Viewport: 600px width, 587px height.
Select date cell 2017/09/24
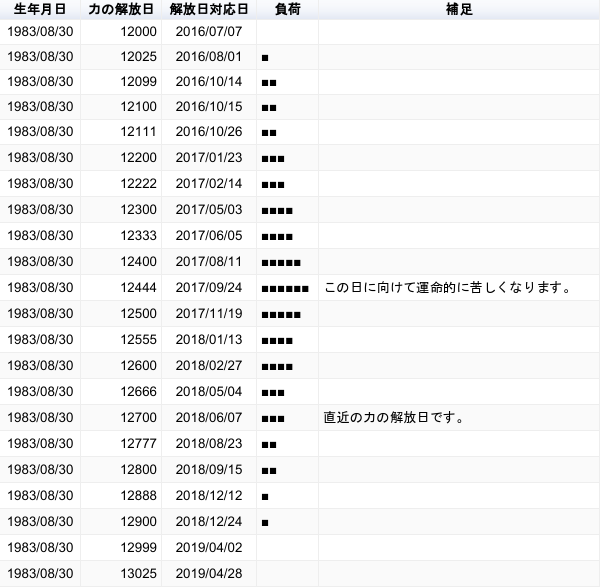point(209,287)
